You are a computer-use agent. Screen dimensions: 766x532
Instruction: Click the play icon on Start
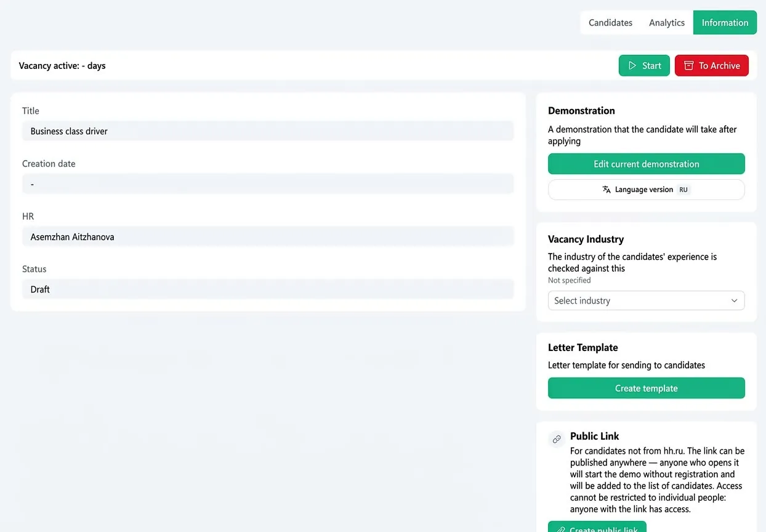pyautogui.click(x=632, y=66)
